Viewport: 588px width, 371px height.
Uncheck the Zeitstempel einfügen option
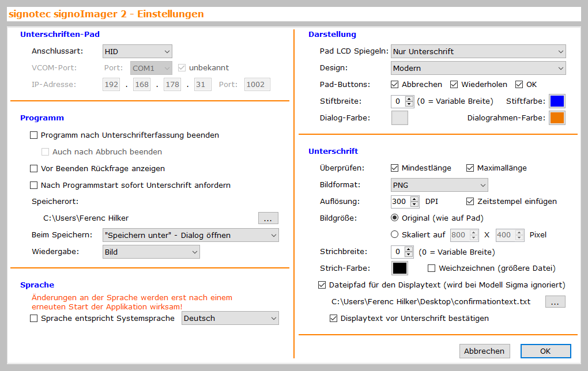[x=470, y=202]
